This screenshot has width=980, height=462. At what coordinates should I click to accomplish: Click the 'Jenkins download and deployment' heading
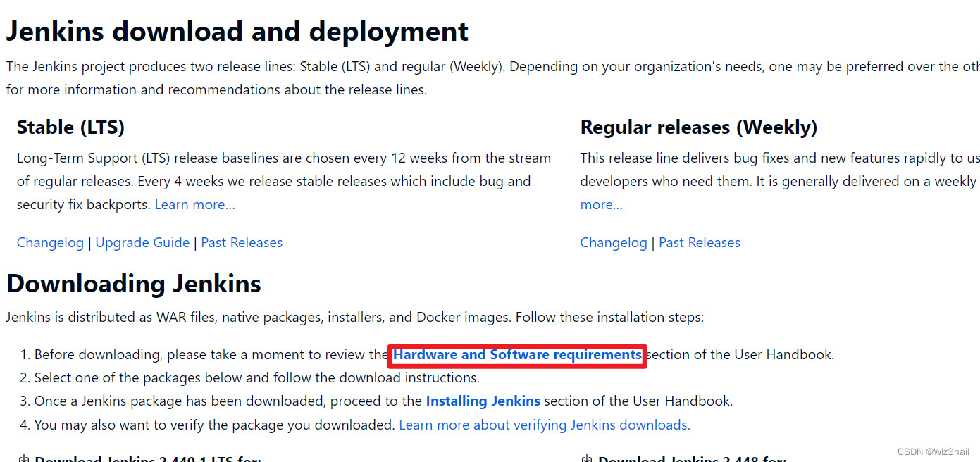[x=237, y=32]
